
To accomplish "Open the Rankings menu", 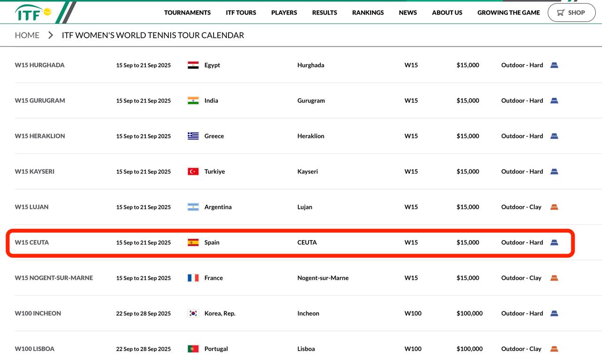I will (368, 13).
